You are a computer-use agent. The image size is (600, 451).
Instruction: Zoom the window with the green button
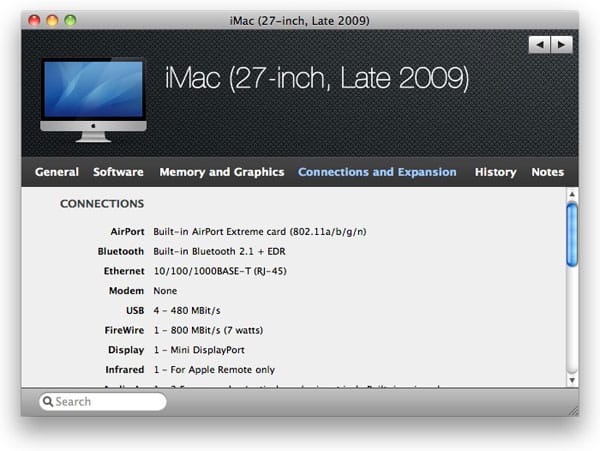71,20
